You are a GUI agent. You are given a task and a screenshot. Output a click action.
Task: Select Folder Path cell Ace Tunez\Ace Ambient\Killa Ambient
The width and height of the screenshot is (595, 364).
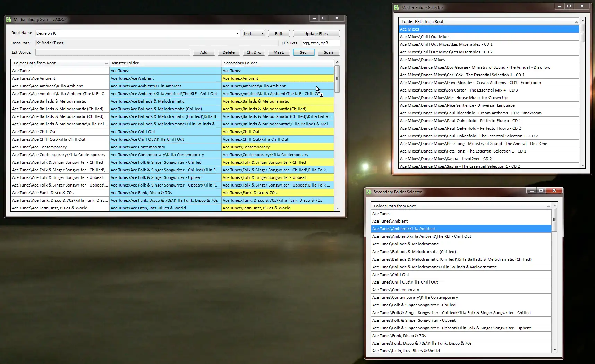pos(60,86)
